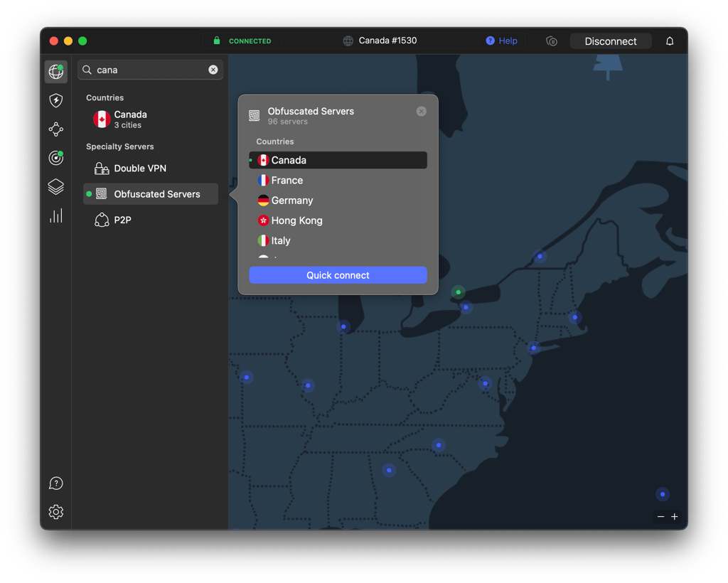Click the P2P icon in specialty servers
The height and width of the screenshot is (583, 728).
point(102,220)
